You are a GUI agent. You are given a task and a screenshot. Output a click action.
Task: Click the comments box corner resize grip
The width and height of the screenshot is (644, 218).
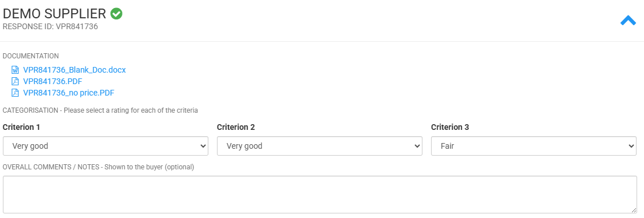(634, 210)
